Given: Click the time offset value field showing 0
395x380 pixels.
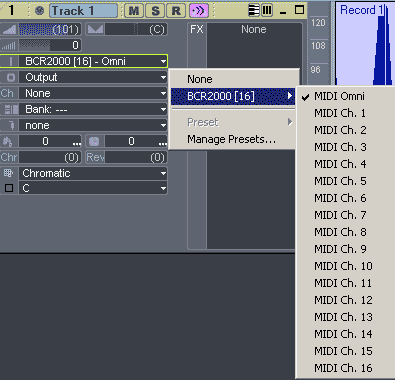Looking at the screenshot, I should coord(136,141).
